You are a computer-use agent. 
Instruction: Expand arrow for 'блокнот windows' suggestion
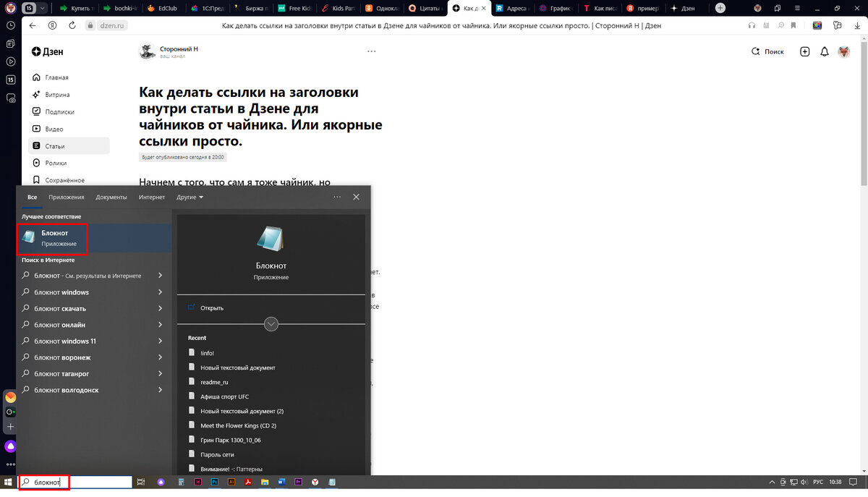pos(160,292)
